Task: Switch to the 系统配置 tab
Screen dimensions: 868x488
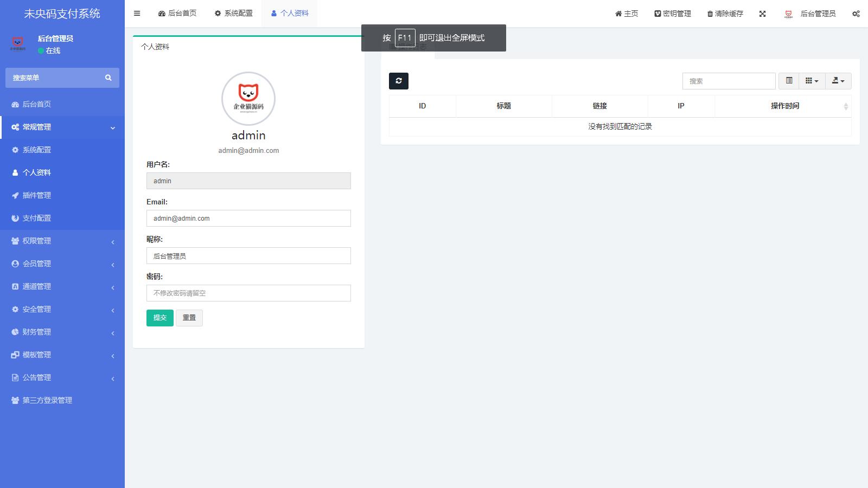Action: pos(234,14)
